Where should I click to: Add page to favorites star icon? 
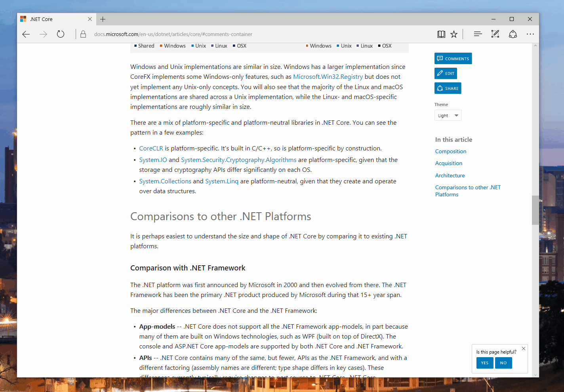pyautogui.click(x=454, y=34)
